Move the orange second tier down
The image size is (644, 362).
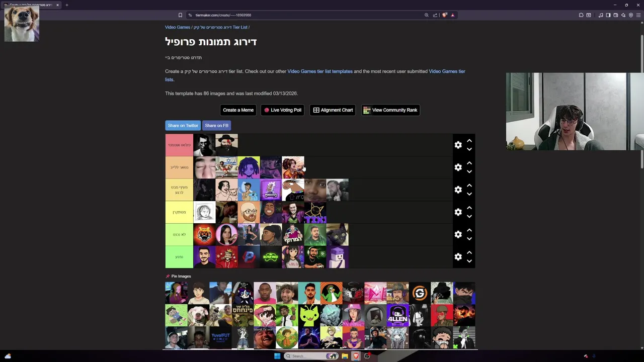pyautogui.click(x=469, y=171)
